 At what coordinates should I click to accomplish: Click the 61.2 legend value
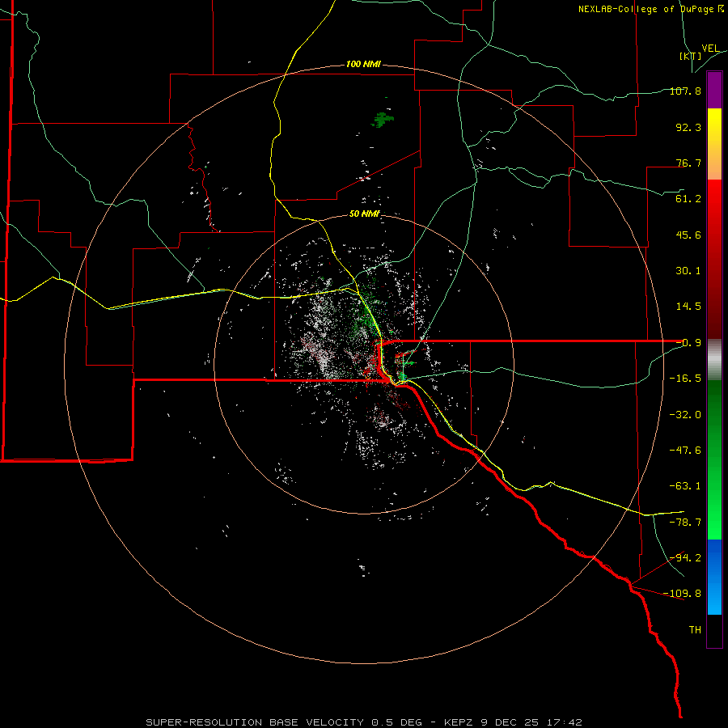pyautogui.click(x=688, y=199)
